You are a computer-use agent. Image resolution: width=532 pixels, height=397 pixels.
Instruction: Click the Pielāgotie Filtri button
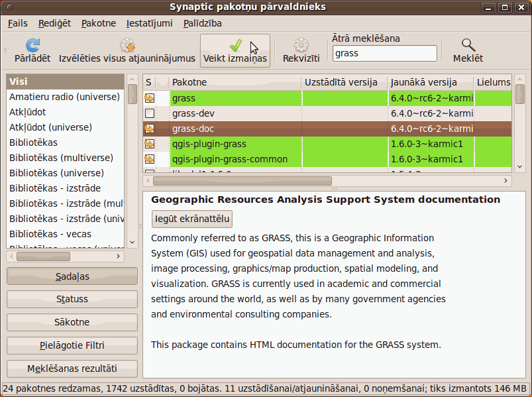(72, 345)
